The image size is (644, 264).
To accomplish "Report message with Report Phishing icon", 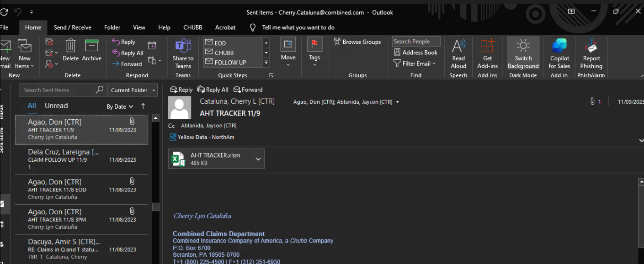I will pyautogui.click(x=591, y=46).
